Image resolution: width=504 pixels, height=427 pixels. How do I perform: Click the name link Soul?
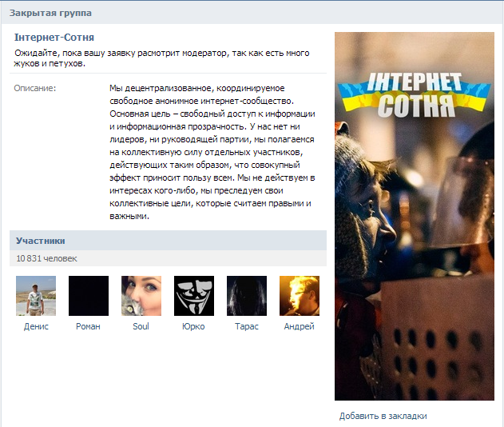[x=141, y=326]
